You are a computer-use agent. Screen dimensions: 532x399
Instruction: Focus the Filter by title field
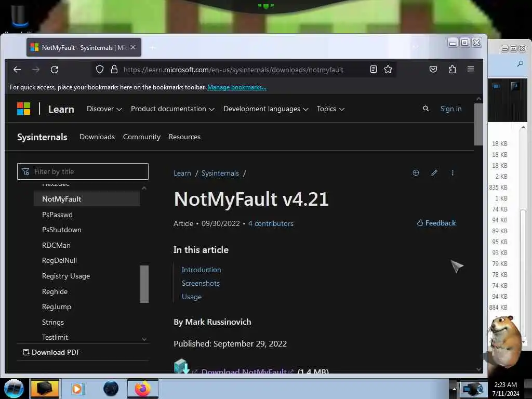point(83,171)
